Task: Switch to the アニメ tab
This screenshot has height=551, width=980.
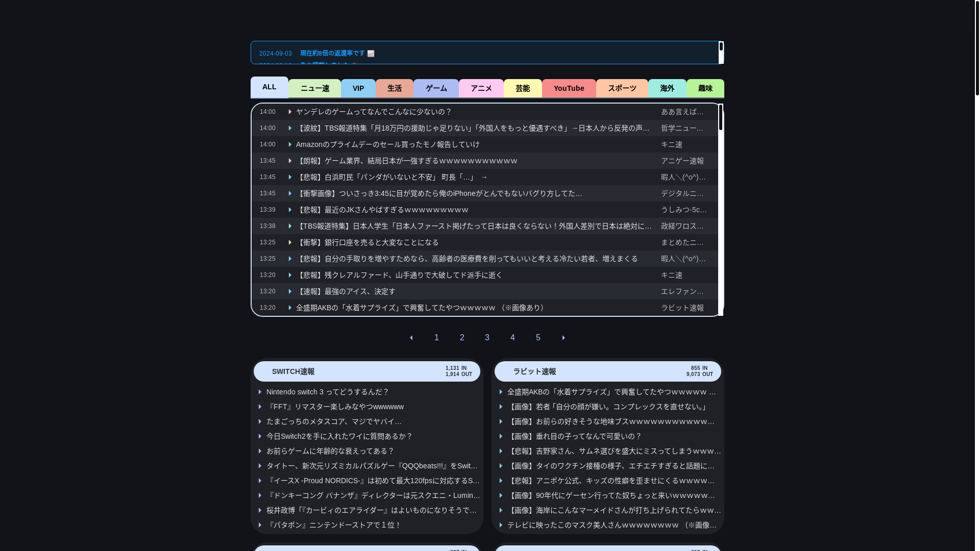Action: (x=481, y=88)
